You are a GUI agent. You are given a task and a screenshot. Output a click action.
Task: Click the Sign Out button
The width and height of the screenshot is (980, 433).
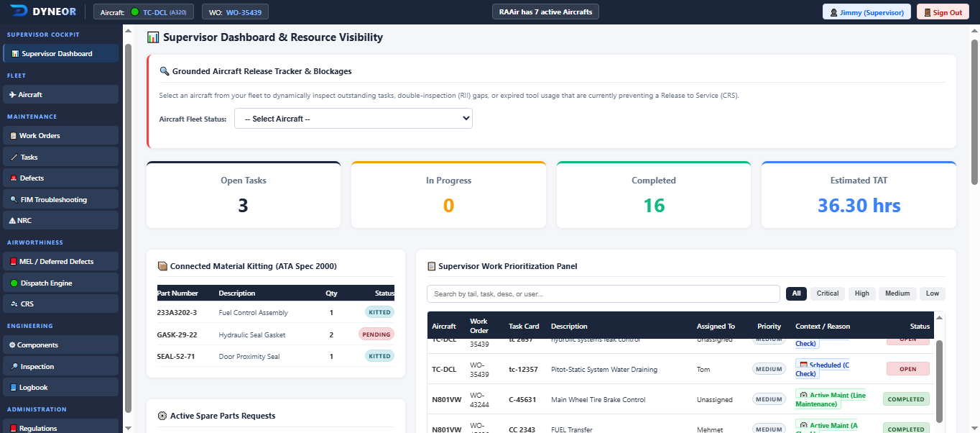coord(943,12)
